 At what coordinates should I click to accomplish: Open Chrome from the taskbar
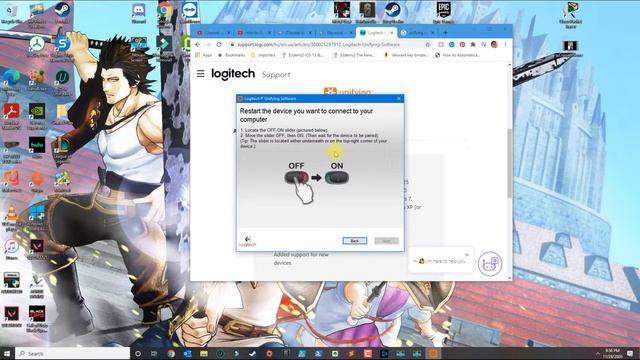coord(171,353)
